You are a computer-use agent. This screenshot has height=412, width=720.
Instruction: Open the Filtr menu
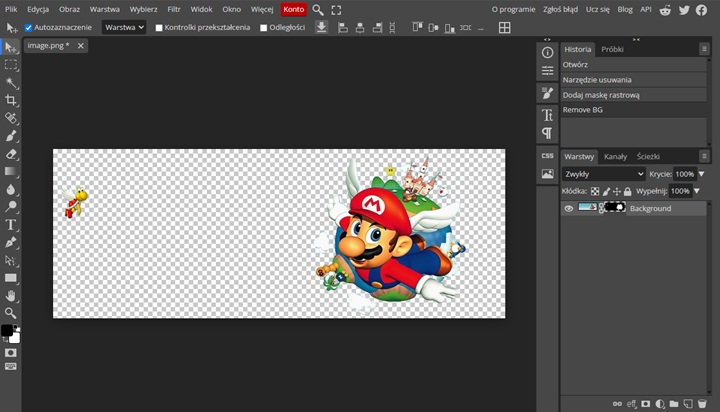coord(174,9)
